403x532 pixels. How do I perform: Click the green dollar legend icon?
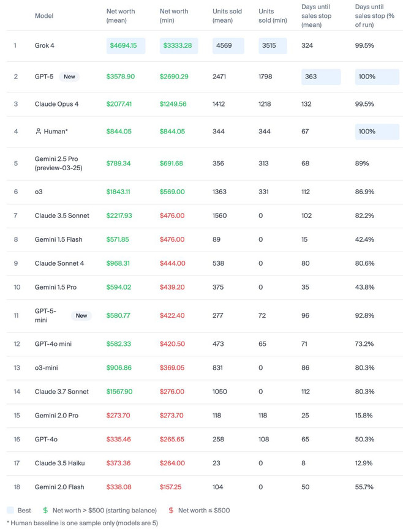[45, 510]
